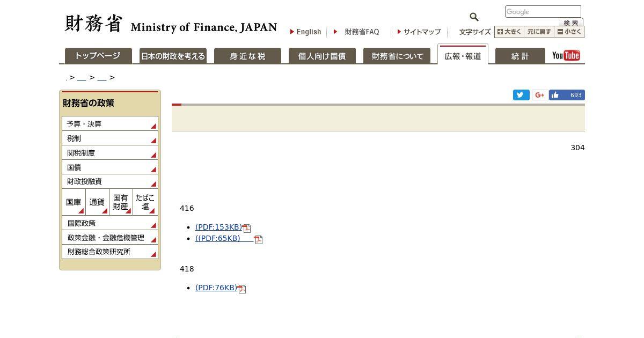
Task: Share the page via Twitter icon
Action: pyautogui.click(x=521, y=95)
